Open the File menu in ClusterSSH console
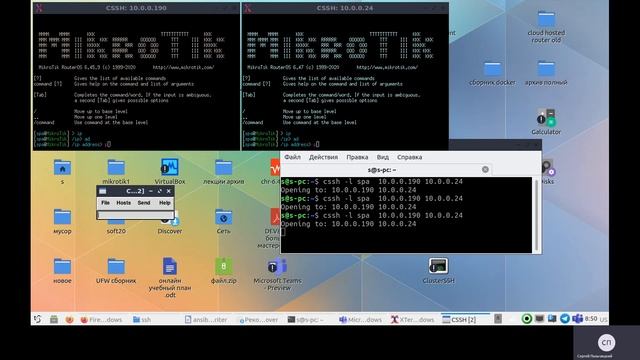This screenshot has width=640, height=360. [105, 203]
